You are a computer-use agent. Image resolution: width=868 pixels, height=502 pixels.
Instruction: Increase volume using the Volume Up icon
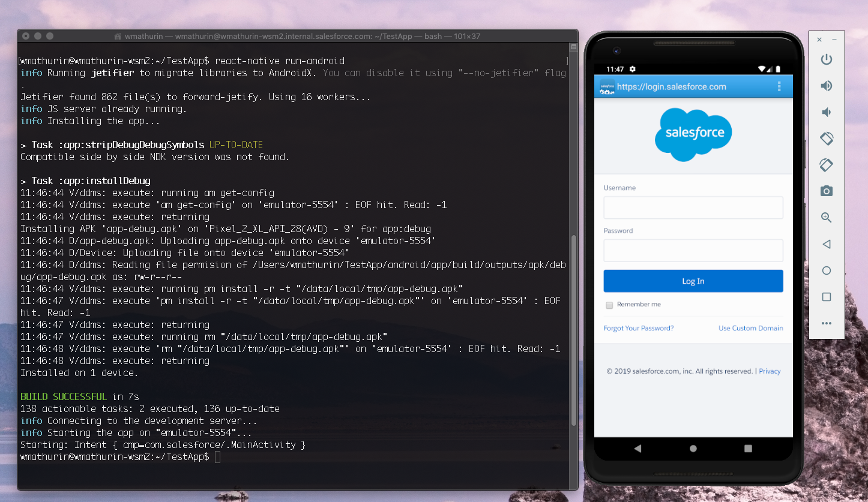click(827, 86)
